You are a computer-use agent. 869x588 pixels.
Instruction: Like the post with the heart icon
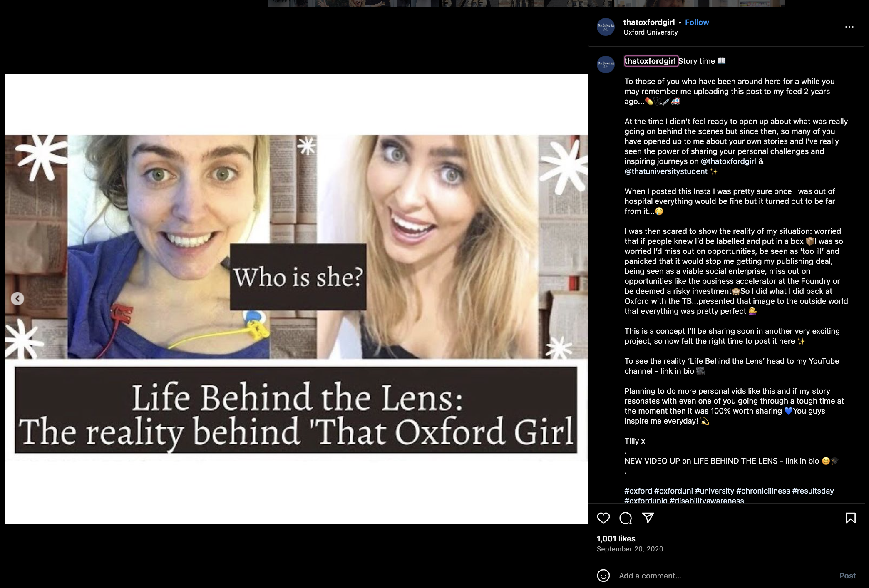coord(603,518)
